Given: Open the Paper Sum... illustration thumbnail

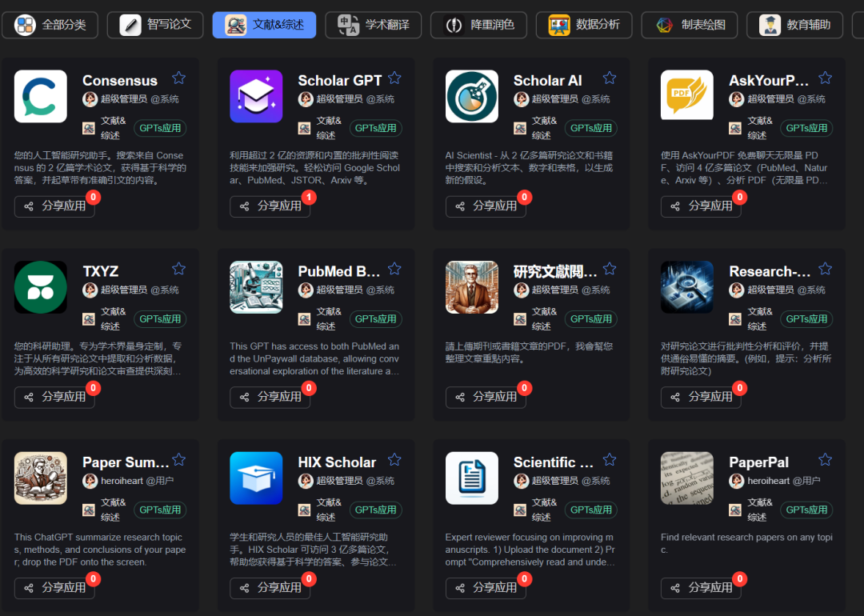Looking at the screenshot, I should [x=41, y=478].
